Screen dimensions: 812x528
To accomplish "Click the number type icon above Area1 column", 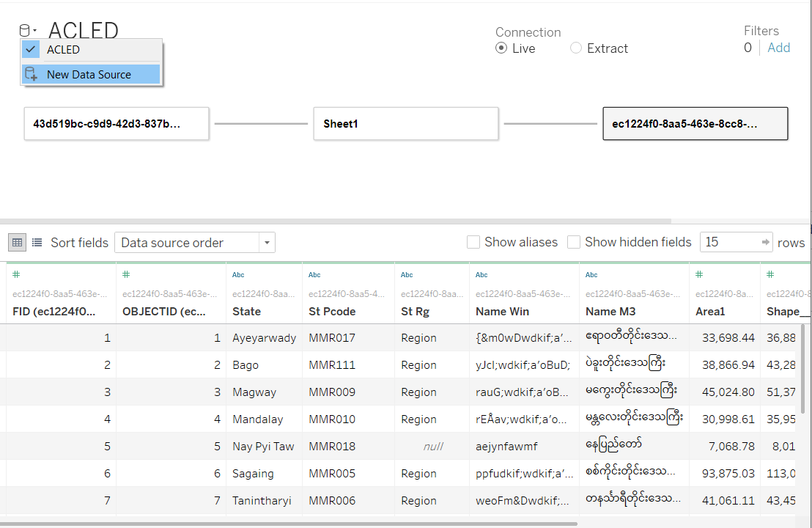I will tap(699, 274).
